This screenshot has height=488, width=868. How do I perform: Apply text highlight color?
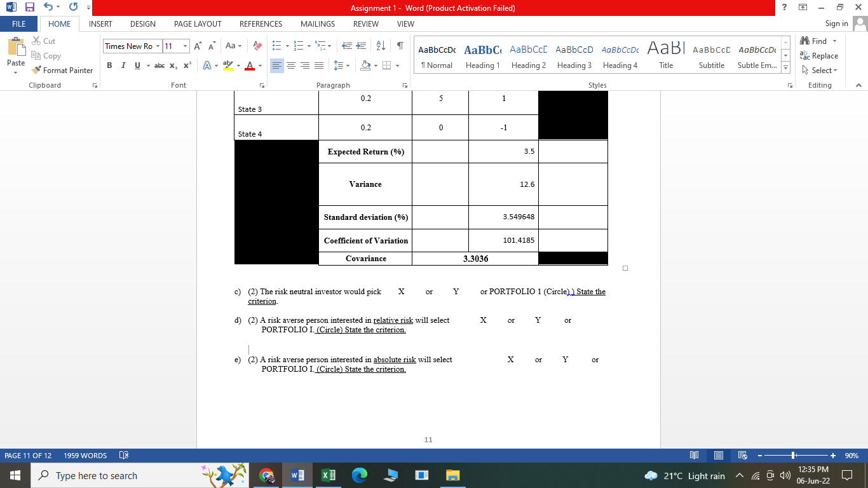[x=229, y=65]
